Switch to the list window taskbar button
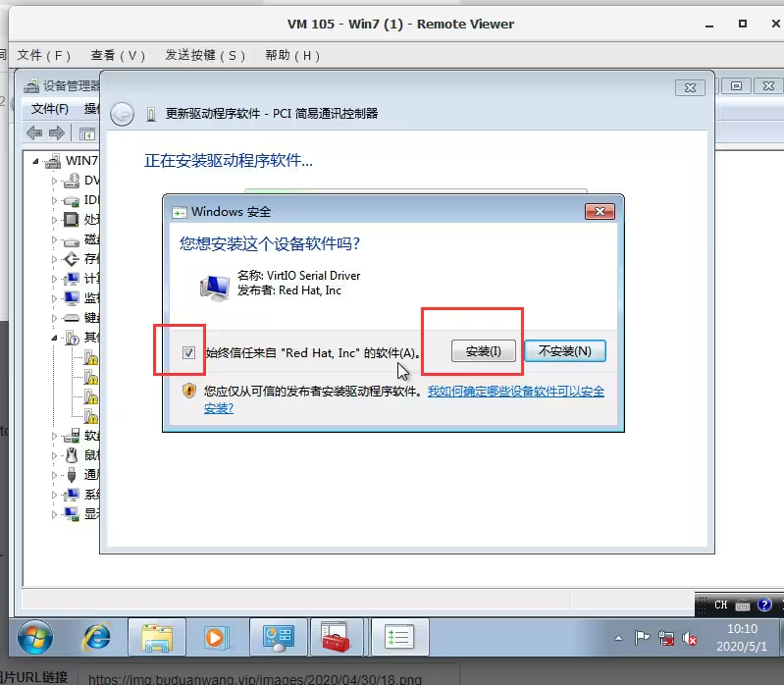Viewport: 784px width, 685px height. coord(398,637)
